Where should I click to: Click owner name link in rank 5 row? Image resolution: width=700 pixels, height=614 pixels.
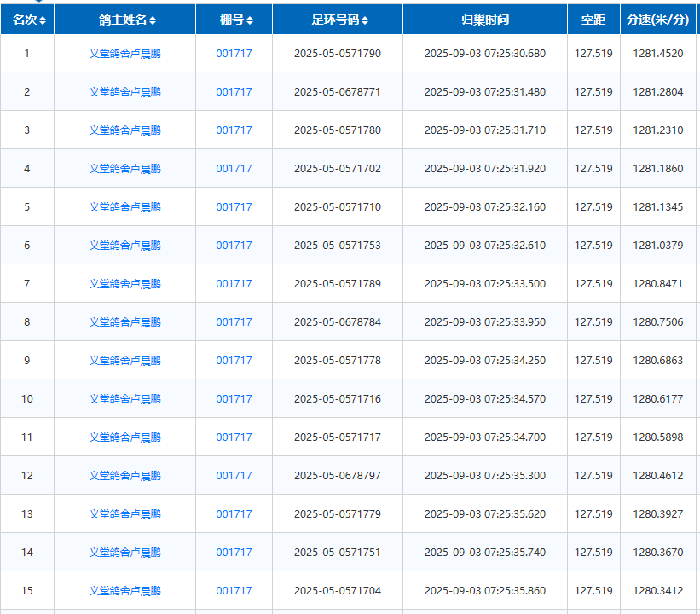(124, 207)
